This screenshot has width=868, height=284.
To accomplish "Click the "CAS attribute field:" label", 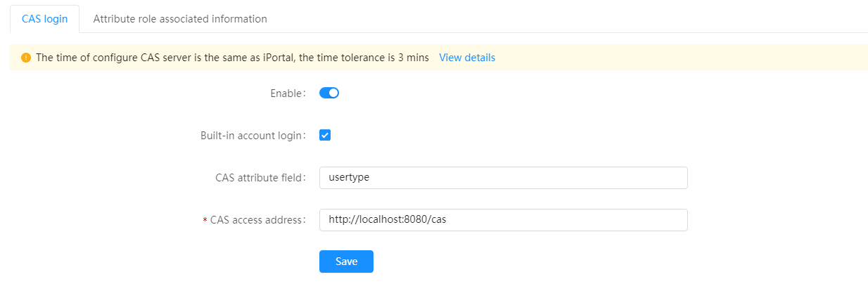I will [261, 178].
